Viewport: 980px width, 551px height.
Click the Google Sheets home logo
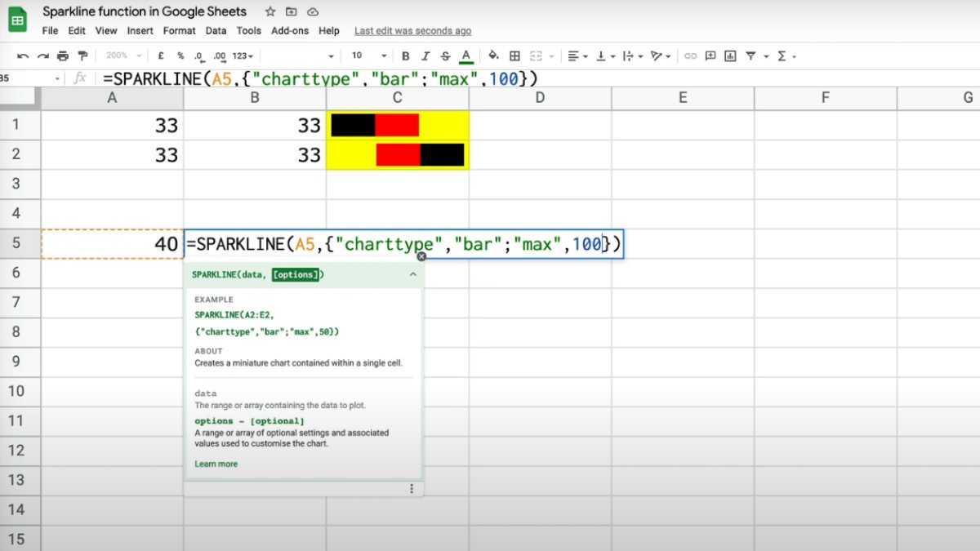pyautogui.click(x=18, y=20)
